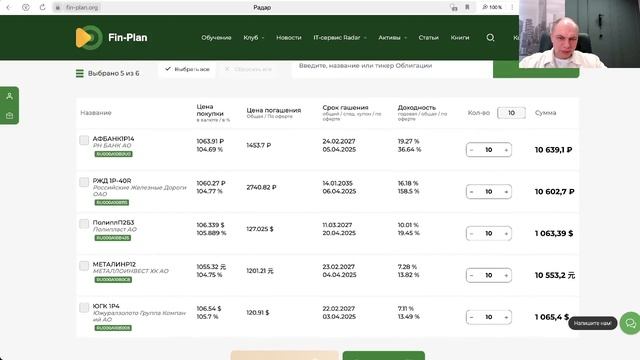Open Новости in the navigation

[x=289, y=38]
